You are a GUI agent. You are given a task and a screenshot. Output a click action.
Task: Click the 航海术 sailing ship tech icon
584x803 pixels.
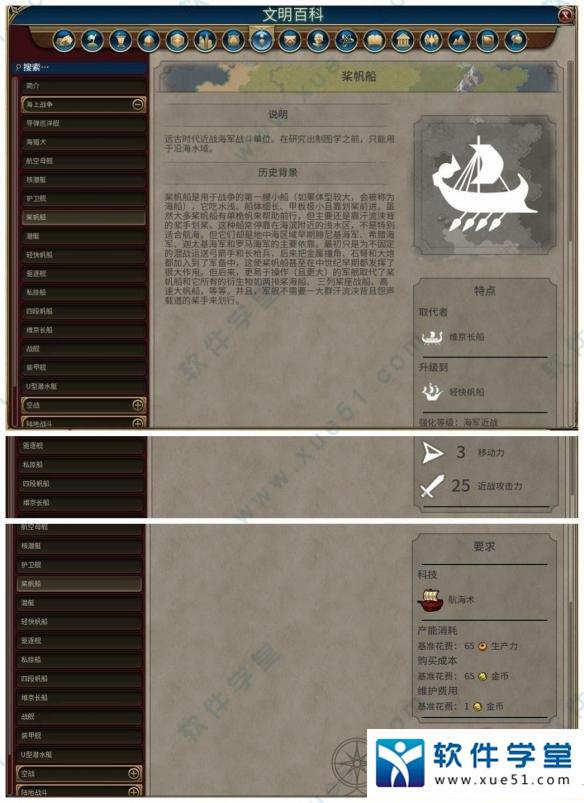(x=430, y=600)
